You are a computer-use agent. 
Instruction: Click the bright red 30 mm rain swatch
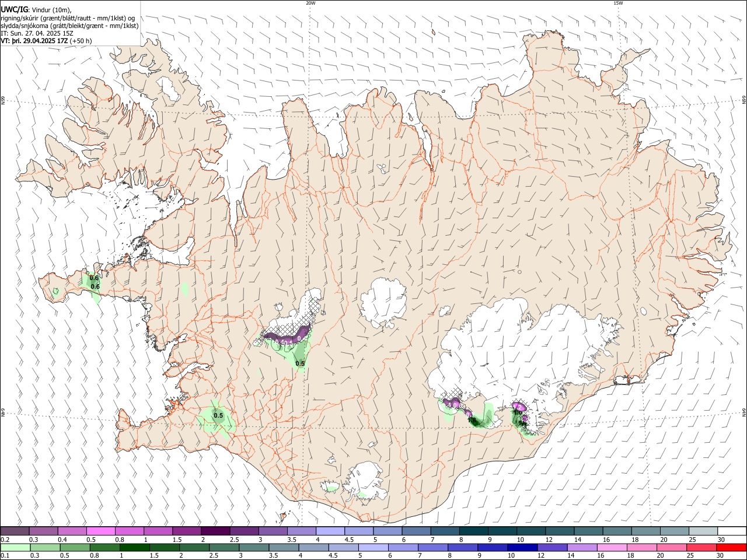[732, 547]
